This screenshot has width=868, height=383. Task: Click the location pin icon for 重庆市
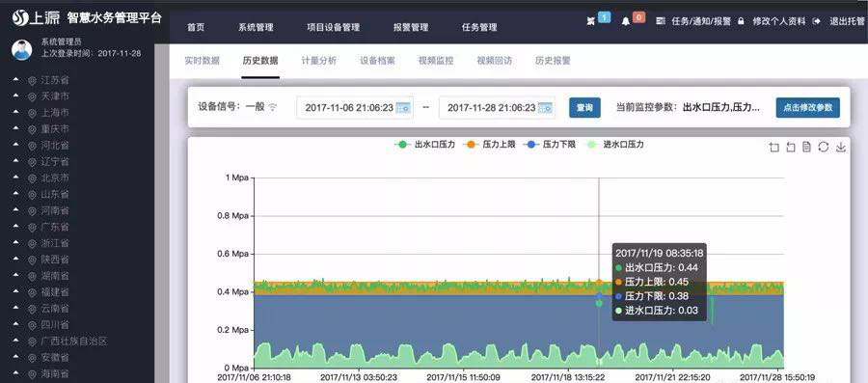point(32,129)
